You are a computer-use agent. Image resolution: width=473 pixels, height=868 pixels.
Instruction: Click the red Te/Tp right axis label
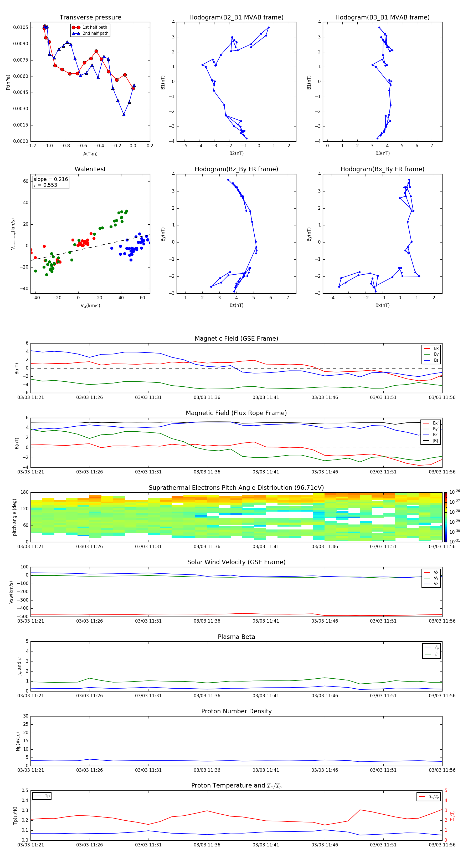pyautogui.click(x=452, y=815)
